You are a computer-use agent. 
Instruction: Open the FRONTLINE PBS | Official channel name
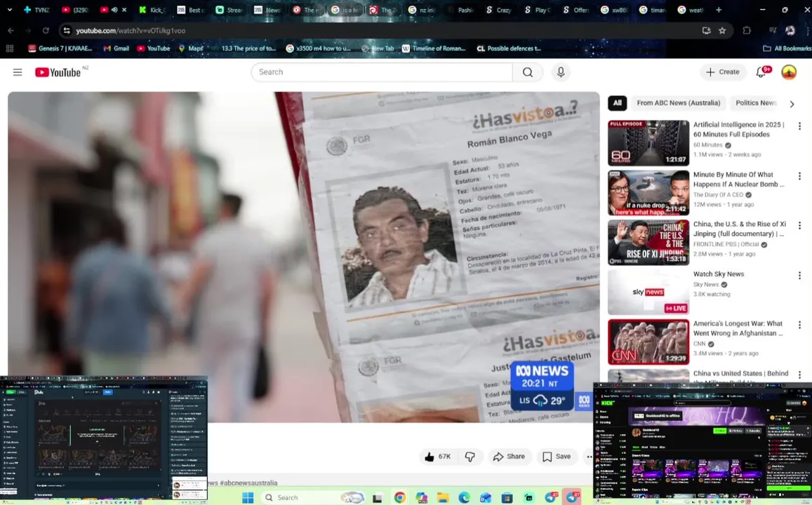pyautogui.click(x=726, y=244)
